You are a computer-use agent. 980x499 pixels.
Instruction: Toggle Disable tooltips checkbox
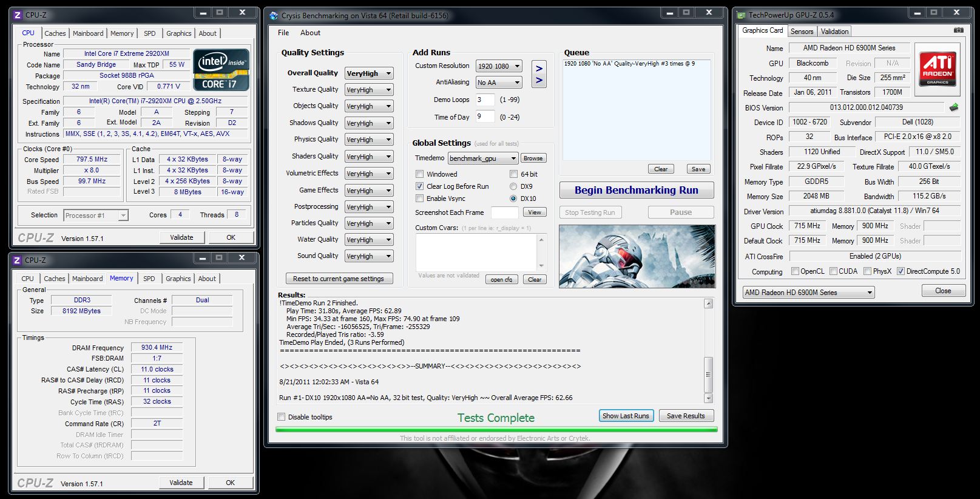coord(281,417)
